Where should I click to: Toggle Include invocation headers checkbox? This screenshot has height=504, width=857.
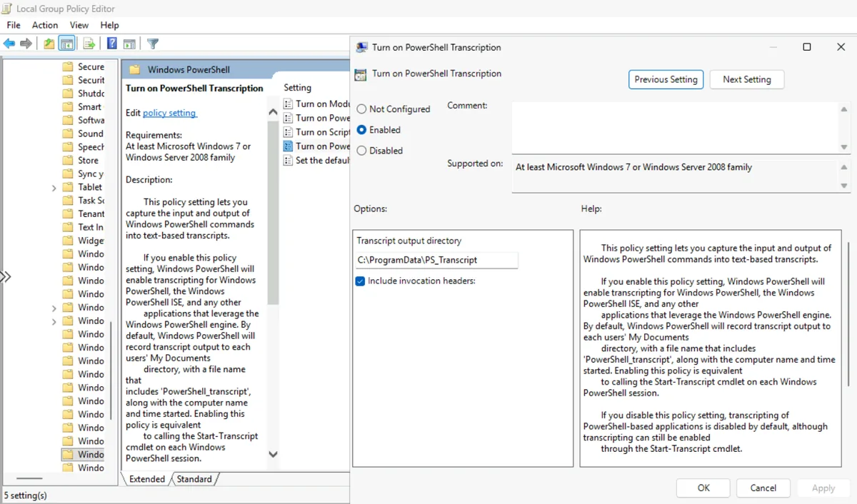361,281
